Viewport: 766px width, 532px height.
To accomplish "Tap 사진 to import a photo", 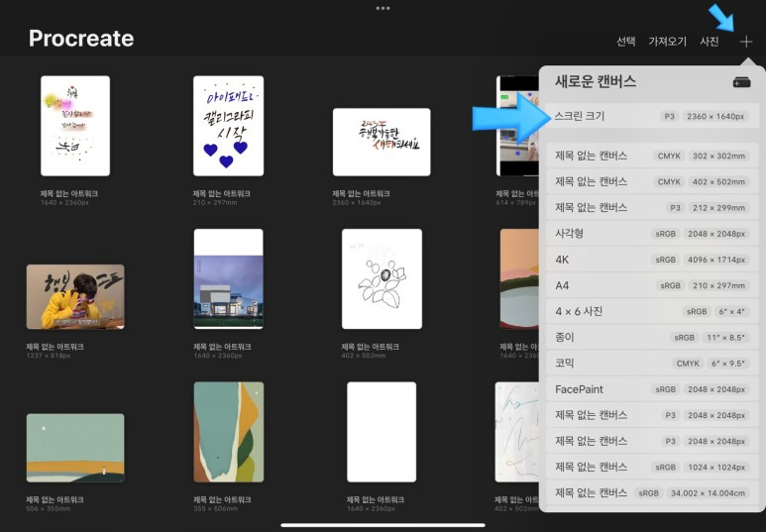I will [x=709, y=42].
